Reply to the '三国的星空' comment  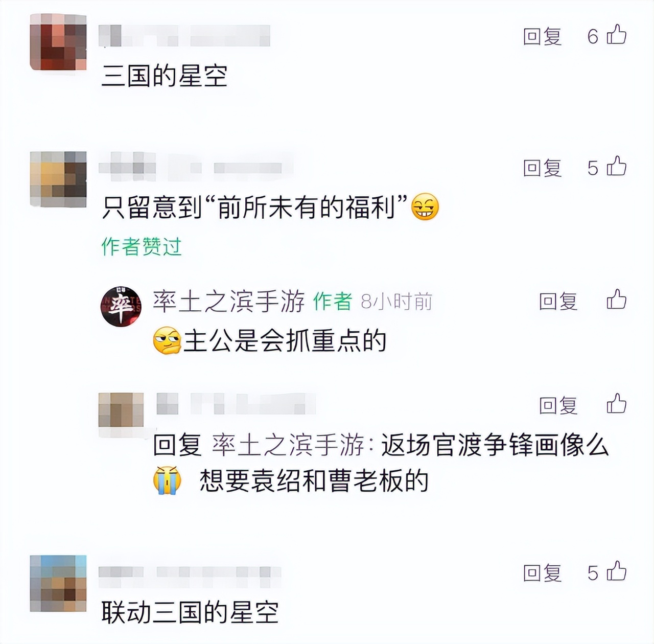point(542,36)
